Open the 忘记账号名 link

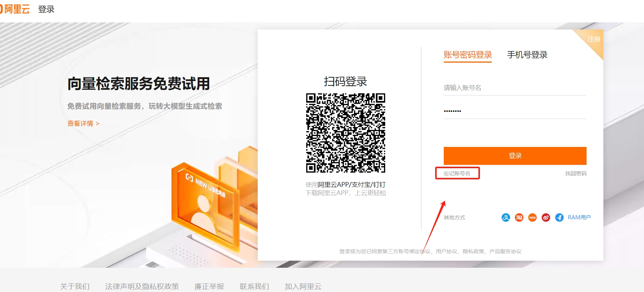457,173
